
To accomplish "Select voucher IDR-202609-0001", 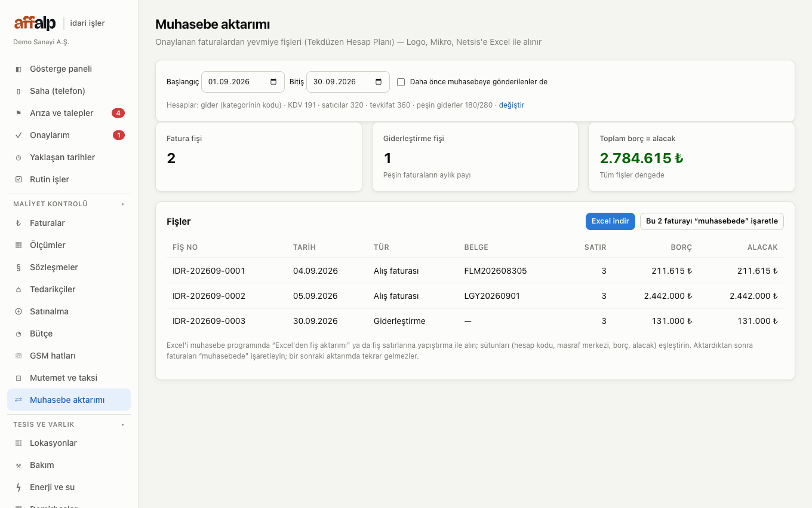I will [475, 271].
